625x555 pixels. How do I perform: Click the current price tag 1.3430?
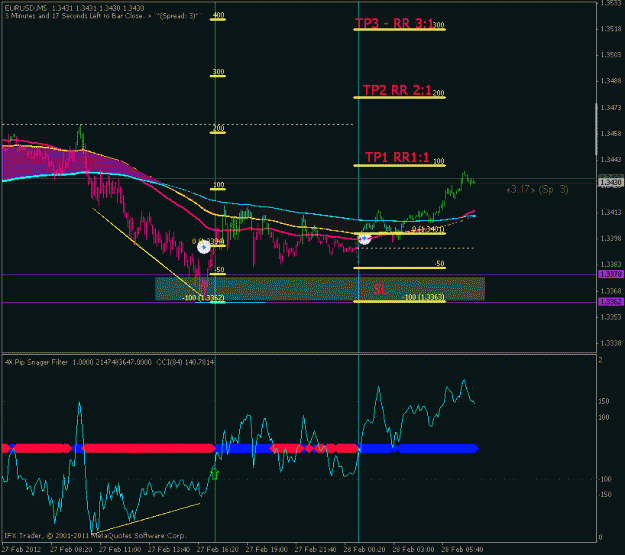(611, 183)
